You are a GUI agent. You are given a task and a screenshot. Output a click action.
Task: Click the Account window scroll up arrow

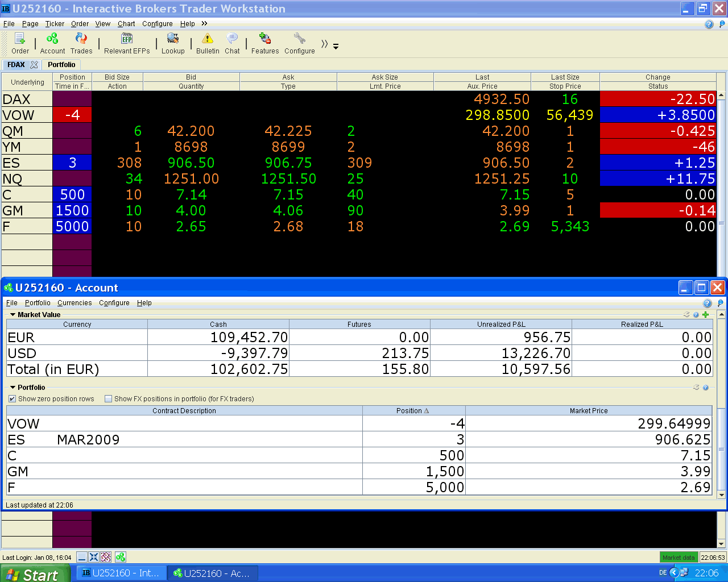(x=722, y=314)
